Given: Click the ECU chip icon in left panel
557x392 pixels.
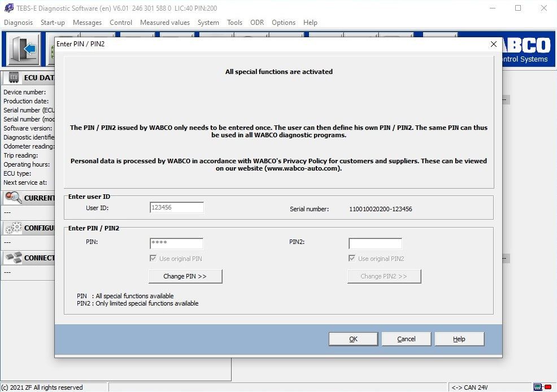Looking at the screenshot, I should pyautogui.click(x=14, y=77).
